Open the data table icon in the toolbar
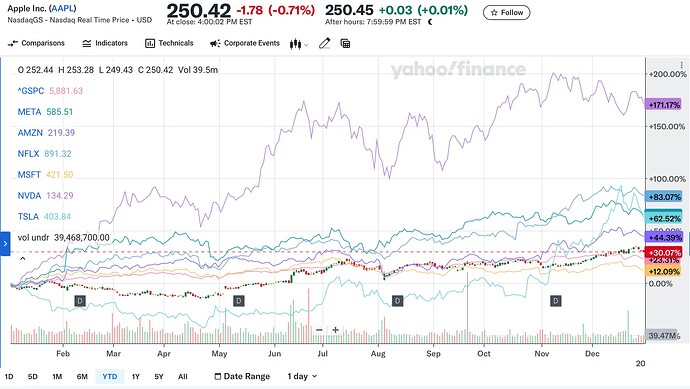 click(x=345, y=43)
